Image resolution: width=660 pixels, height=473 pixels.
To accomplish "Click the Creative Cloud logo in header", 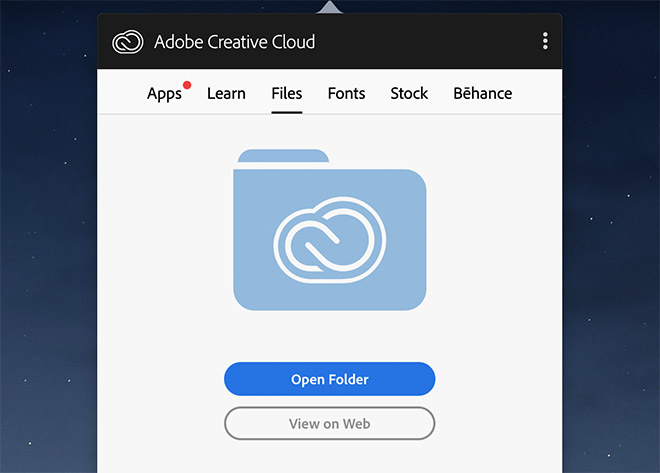I will [128, 42].
